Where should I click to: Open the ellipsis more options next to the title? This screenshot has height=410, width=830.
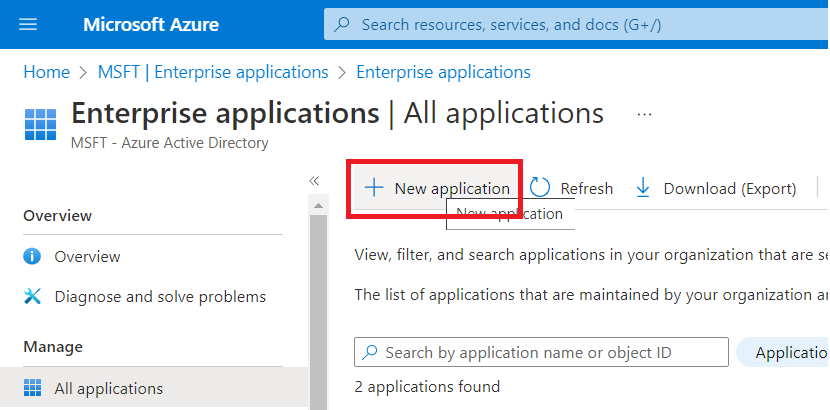[x=644, y=114]
